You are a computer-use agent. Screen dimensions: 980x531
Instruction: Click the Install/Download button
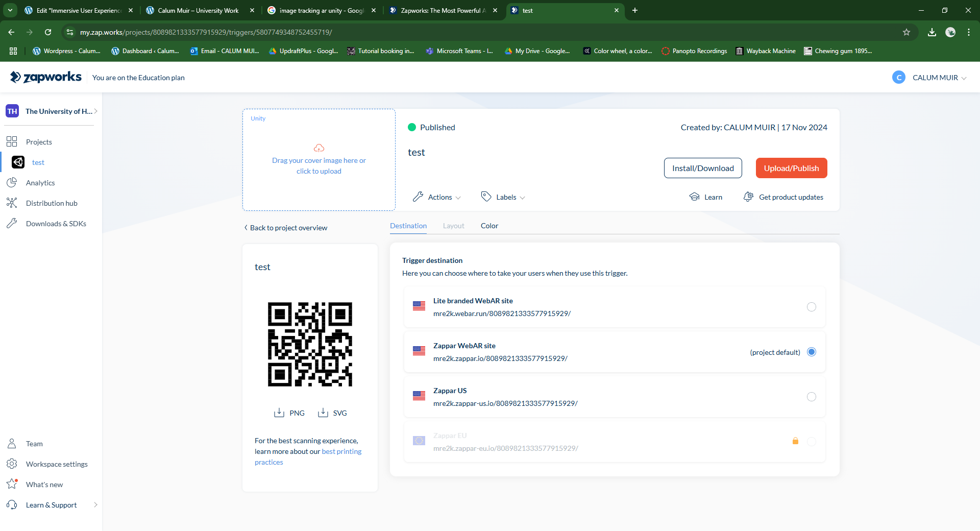(x=703, y=168)
